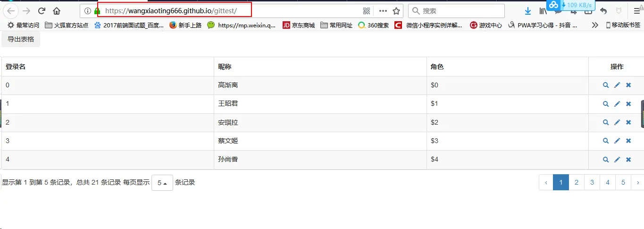Reload the current page

click(42, 11)
